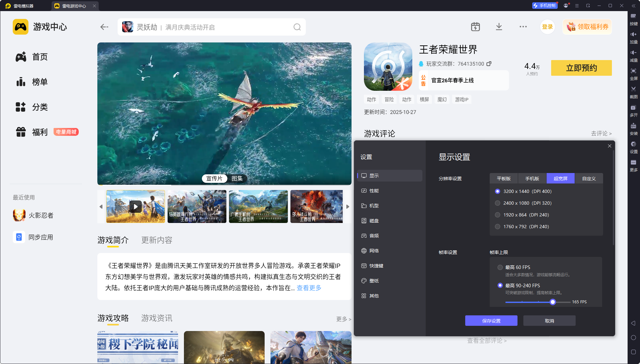Select 1920 x 864 resolution option
The image size is (640, 364).
pos(498,215)
